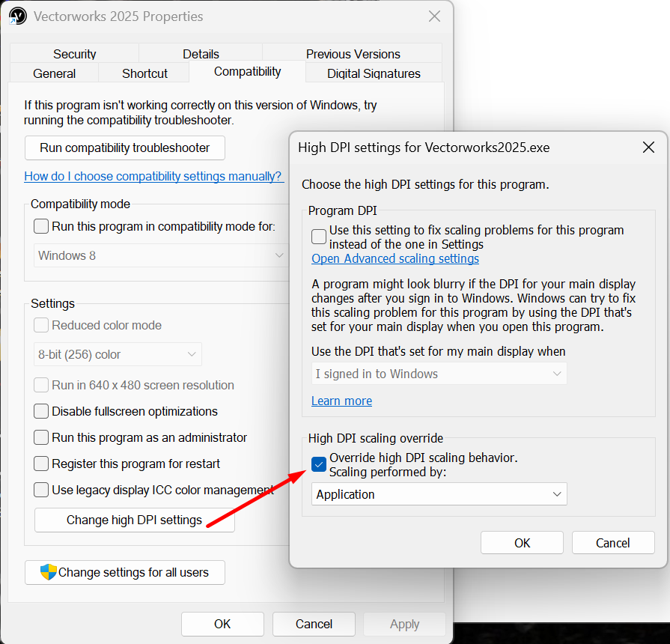
Task: Go to the Digital Signatures tab
Action: click(x=374, y=73)
